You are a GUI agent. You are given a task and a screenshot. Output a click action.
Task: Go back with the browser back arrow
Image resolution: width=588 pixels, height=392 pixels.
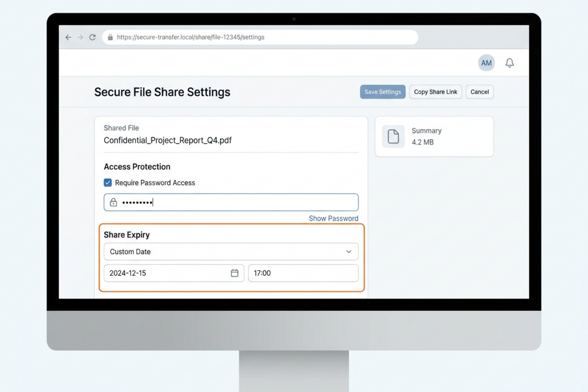68,37
